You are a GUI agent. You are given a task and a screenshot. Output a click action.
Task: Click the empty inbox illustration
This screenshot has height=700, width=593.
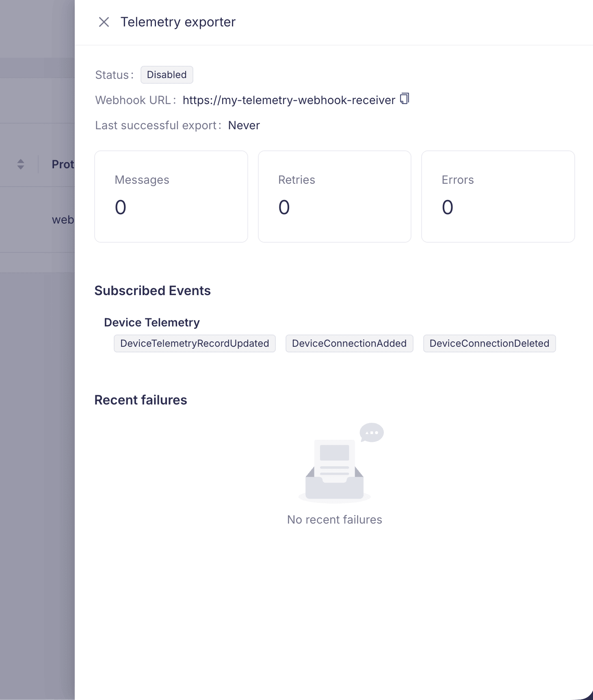click(335, 470)
